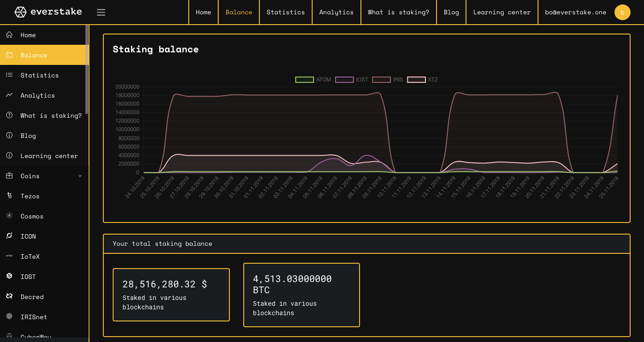Click the IOST hexagon icon
The width and height of the screenshot is (644, 342).
[x=9, y=276]
